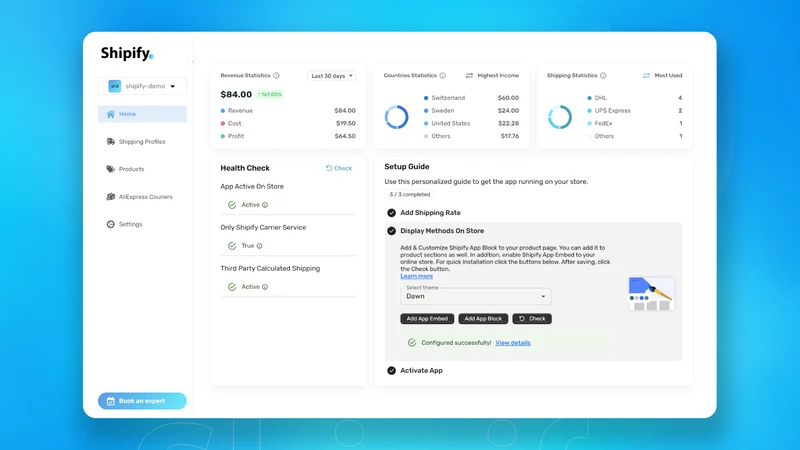Toggle the Highest Income sort switch

469,76
